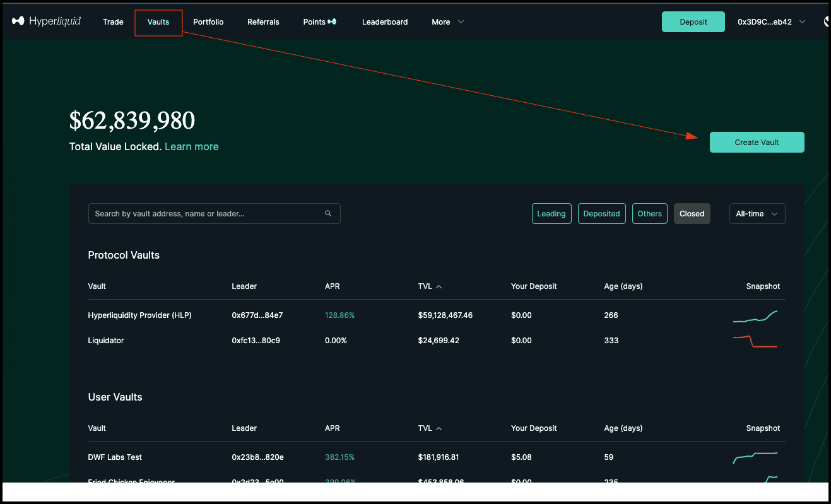Screen dimensions: 831x504
Task: Open the Liquidator vault row
Action: tap(437, 341)
